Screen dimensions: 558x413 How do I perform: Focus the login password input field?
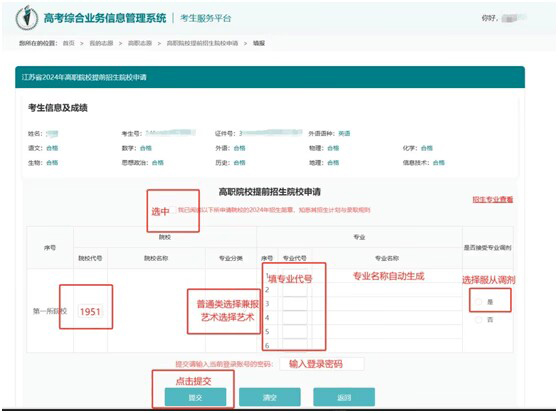point(322,364)
